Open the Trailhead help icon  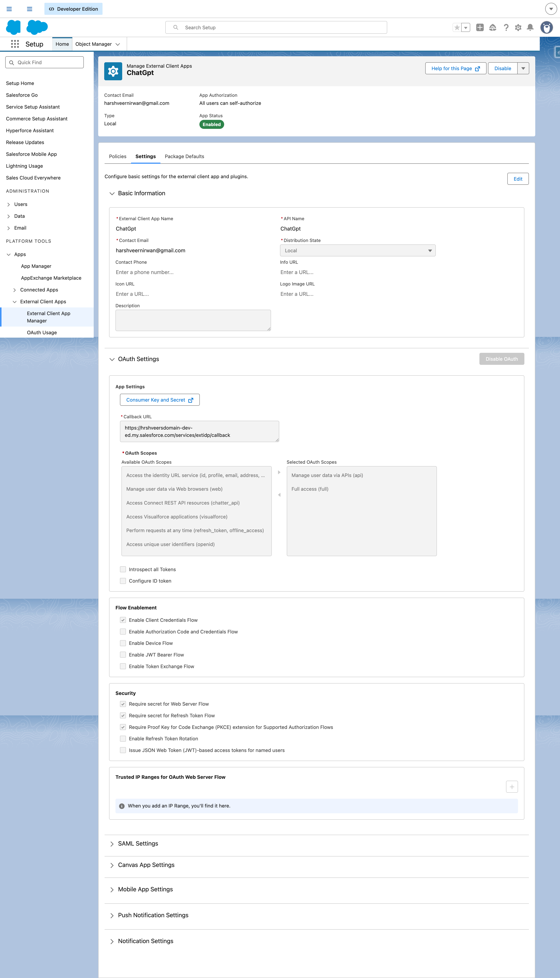pyautogui.click(x=493, y=27)
